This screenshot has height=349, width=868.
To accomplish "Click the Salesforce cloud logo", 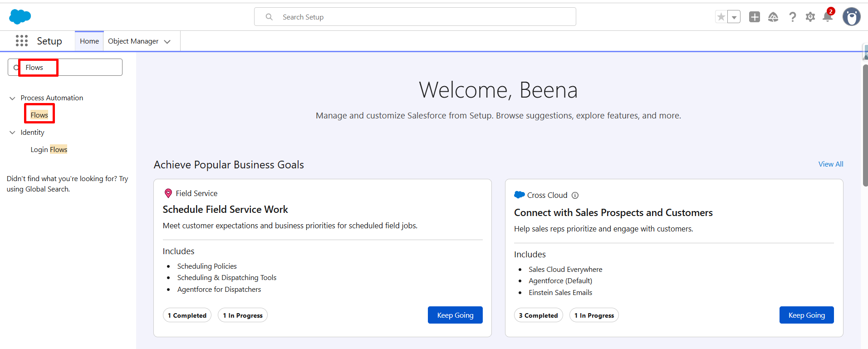I will [x=20, y=17].
